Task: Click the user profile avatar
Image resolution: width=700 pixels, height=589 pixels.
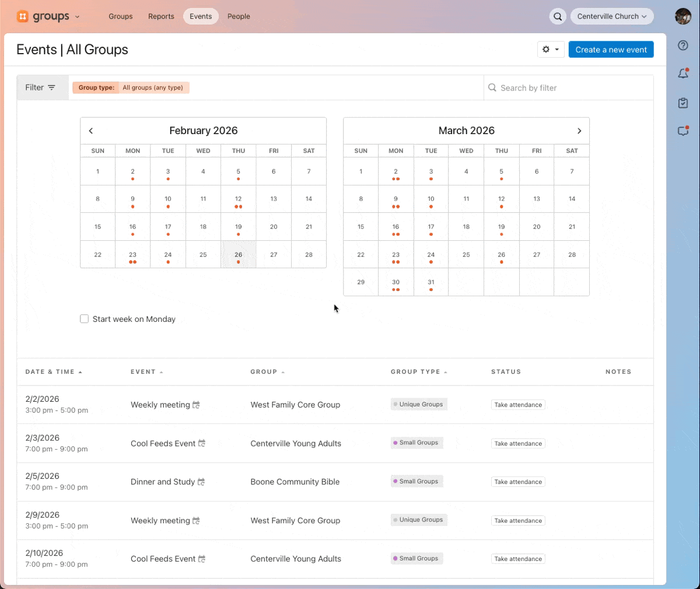Action: 682,16
